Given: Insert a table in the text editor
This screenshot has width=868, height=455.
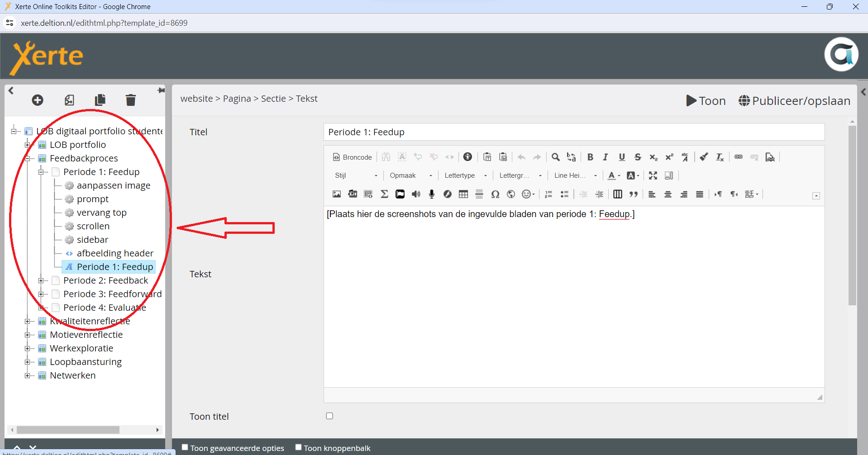Looking at the screenshot, I should coord(463,194).
